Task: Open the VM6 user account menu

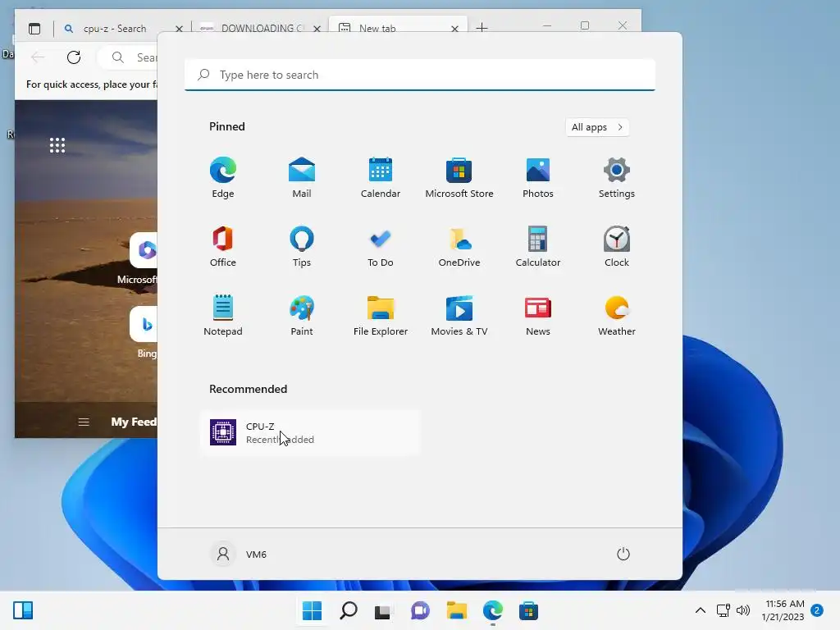Action: [239, 554]
